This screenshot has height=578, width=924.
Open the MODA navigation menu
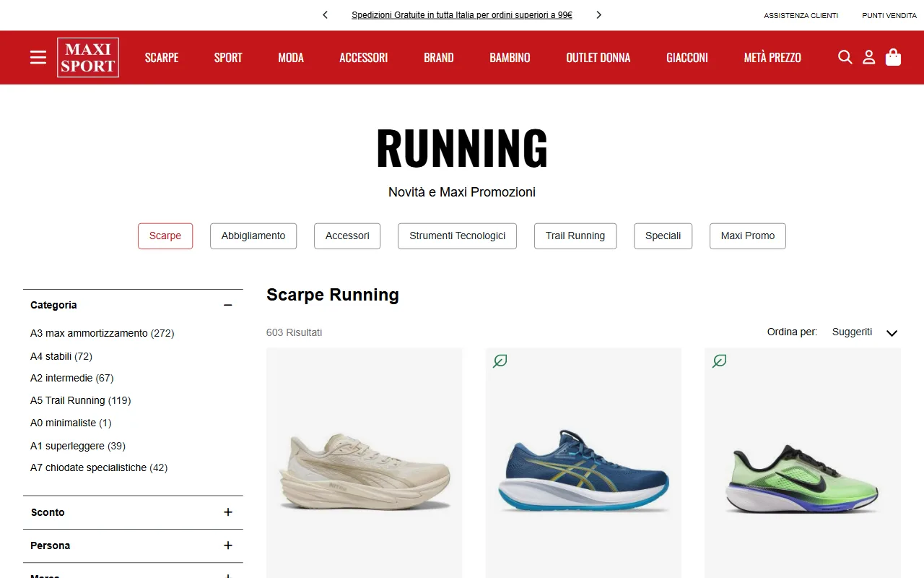291,58
